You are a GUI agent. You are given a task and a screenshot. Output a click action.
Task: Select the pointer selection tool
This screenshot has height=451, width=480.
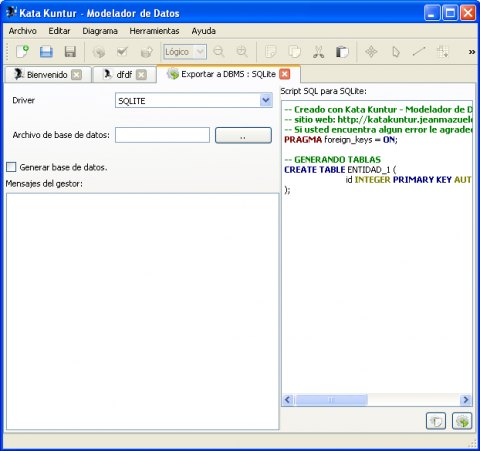tap(395, 52)
